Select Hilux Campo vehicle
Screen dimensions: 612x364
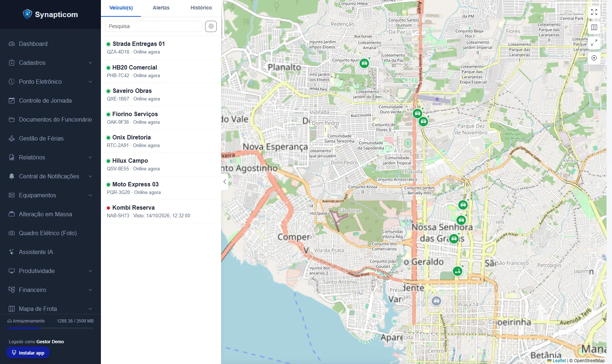pyautogui.click(x=161, y=165)
